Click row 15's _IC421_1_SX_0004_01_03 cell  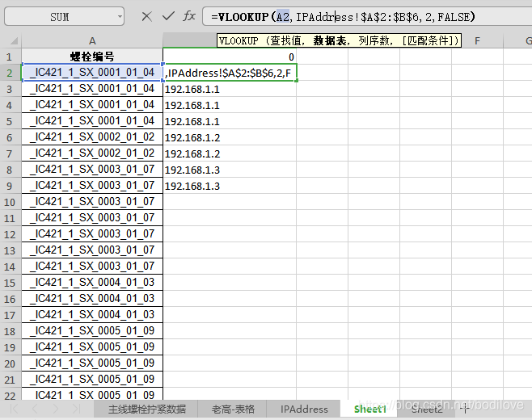coord(92,283)
